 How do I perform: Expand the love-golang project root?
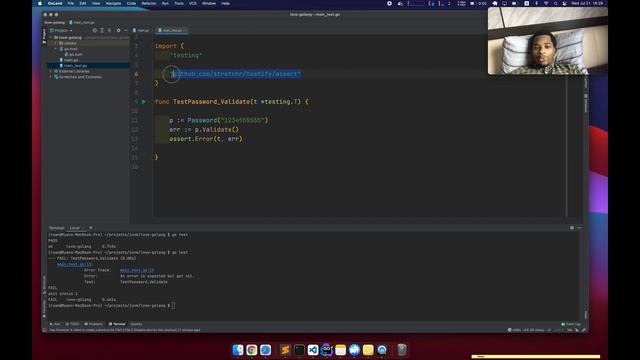click(x=51, y=37)
